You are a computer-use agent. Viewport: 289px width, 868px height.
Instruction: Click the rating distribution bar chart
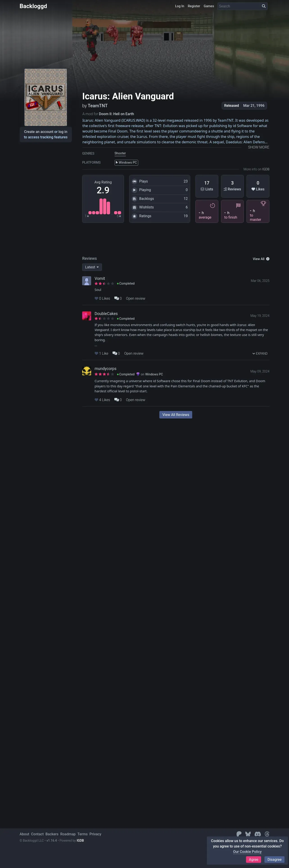click(x=103, y=207)
